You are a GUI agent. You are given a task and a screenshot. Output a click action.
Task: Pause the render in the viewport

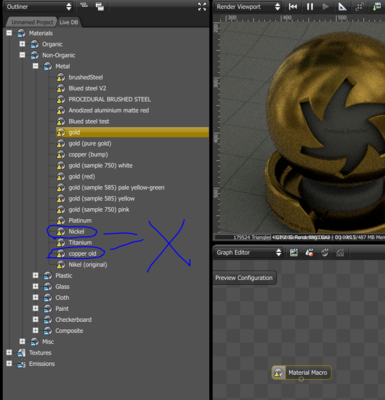tap(310, 7)
